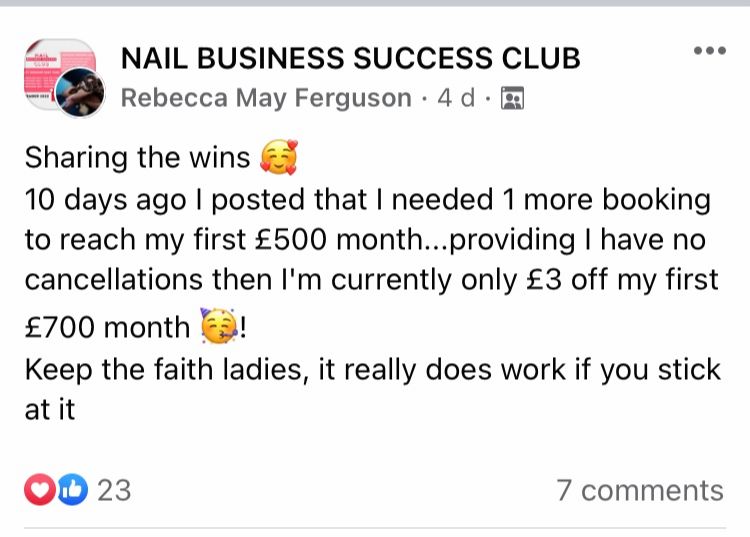Click the final words "at it"

click(50, 410)
